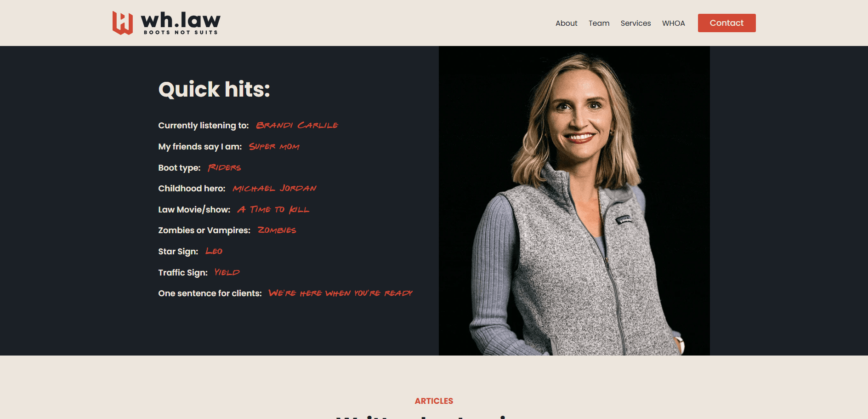Open the About menu item

point(566,23)
